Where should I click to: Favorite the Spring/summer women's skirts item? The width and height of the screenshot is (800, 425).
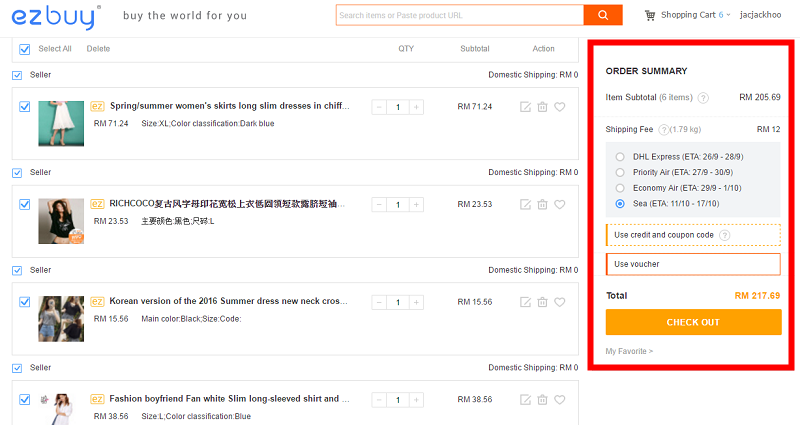point(560,107)
